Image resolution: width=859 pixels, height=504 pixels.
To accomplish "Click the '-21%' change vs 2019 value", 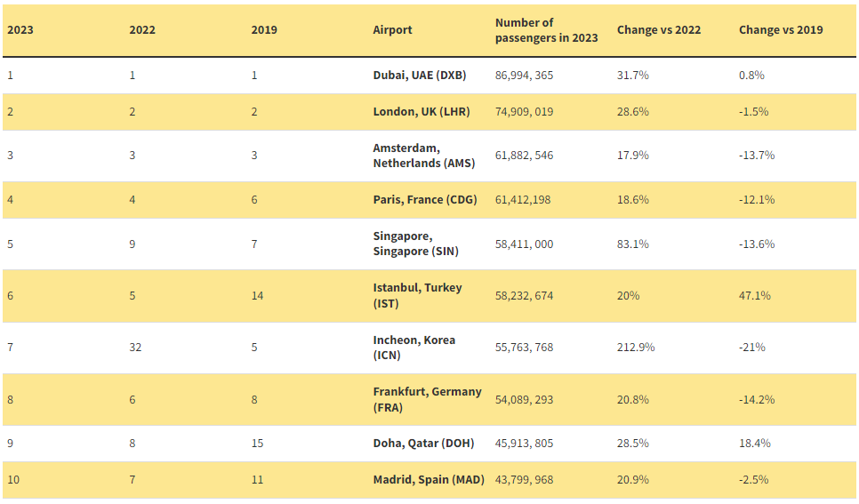I will coord(752,348).
